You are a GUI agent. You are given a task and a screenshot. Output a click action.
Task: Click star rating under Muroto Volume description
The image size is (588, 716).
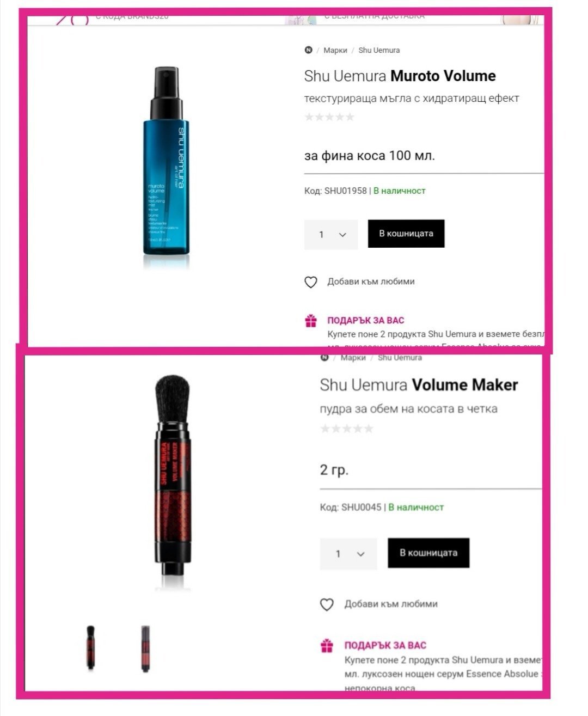329,117
